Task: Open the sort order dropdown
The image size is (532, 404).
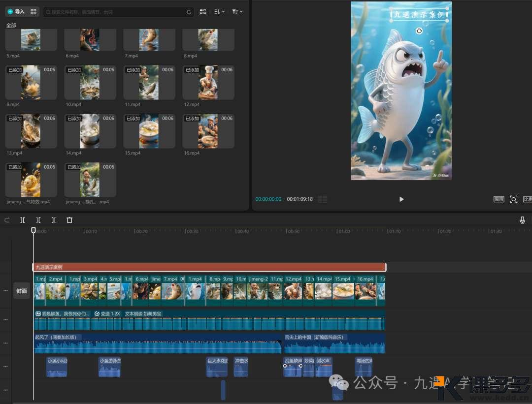Action: [x=220, y=11]
